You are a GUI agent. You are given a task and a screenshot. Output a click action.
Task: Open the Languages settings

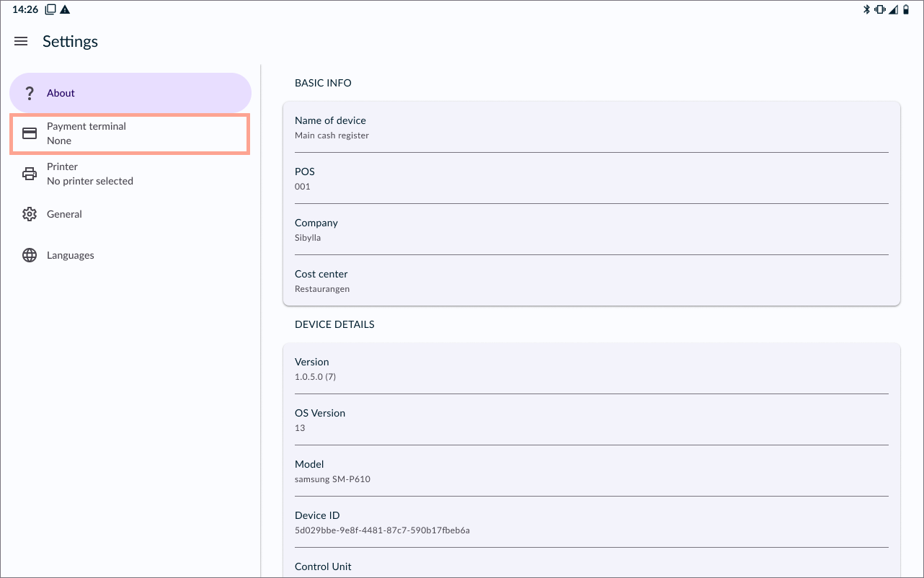[x=130, y=255]
